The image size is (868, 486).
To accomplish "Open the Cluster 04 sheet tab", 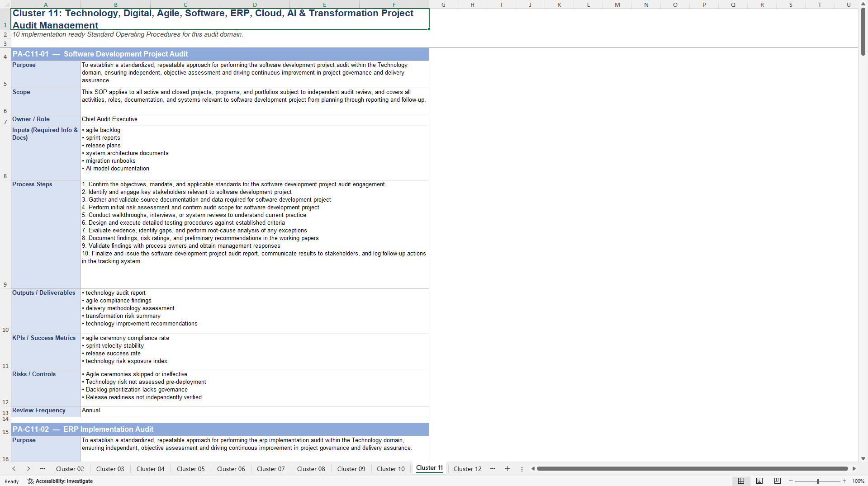I will pos(150,469).
